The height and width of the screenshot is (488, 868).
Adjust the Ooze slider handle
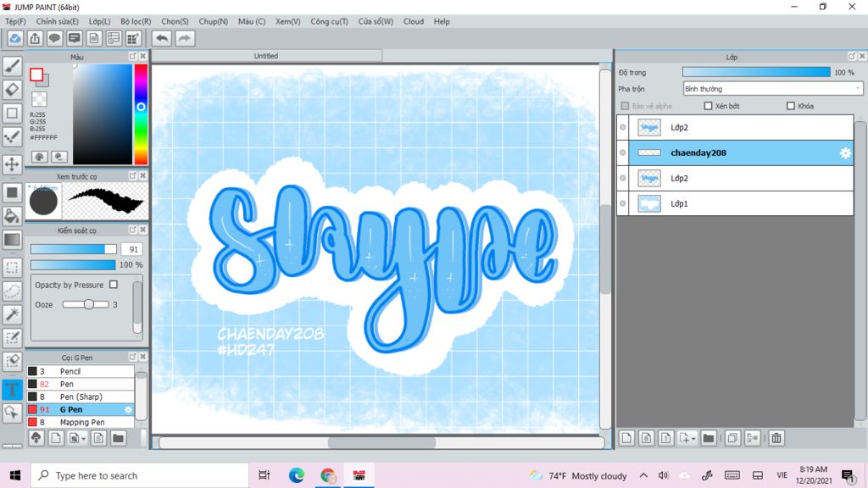point(88,304)
